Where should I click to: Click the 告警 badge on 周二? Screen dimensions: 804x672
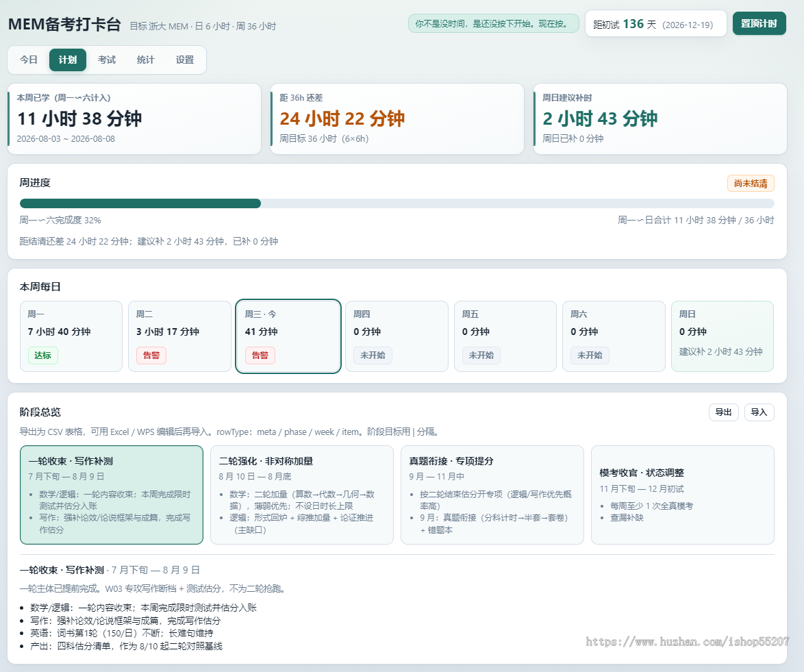pos(151,356)
